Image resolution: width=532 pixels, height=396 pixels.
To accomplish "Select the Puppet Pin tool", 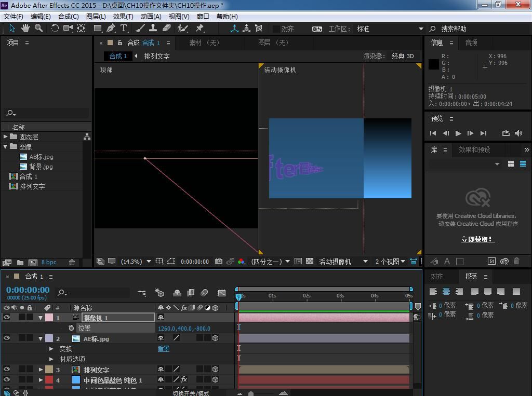I will (x=199, y=28).
